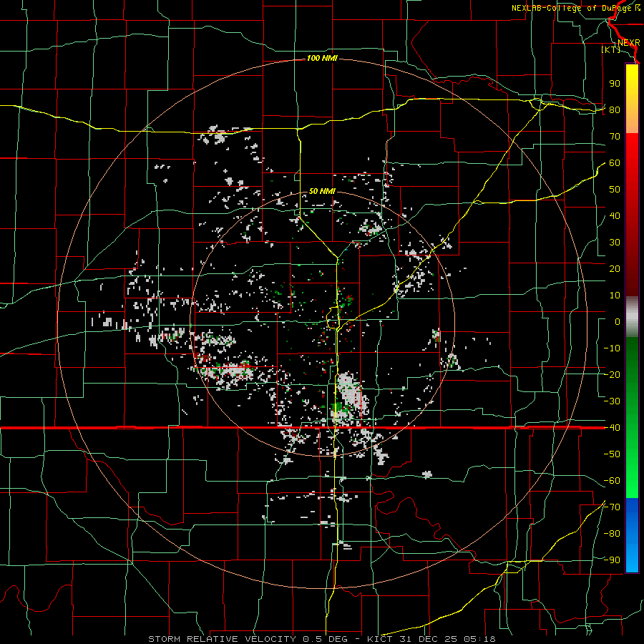Click the 90 value on the velocity scale
The image size is (644, 644).
[615, 84]
